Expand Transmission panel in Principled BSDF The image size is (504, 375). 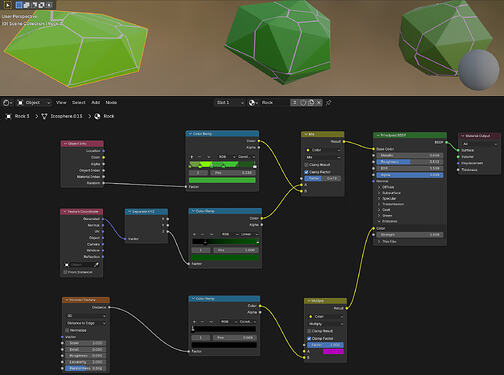point(379,204)
